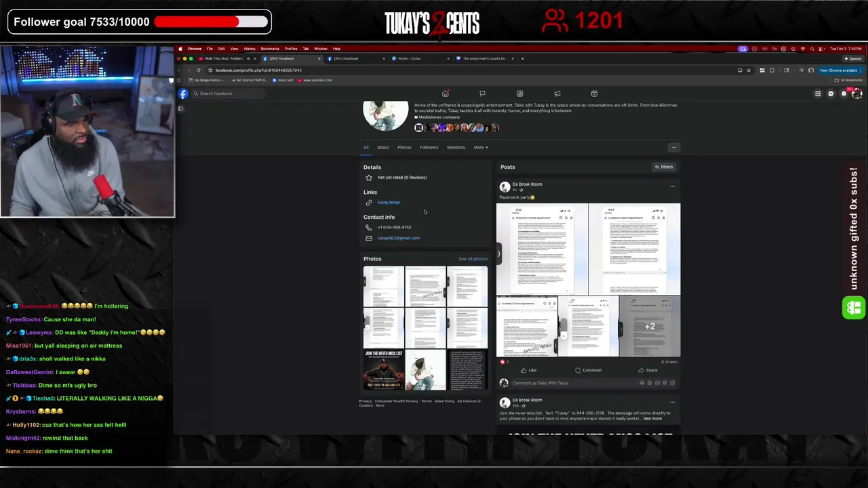Like the Paperwork party post
868x488 pixels.
point(528,371)
